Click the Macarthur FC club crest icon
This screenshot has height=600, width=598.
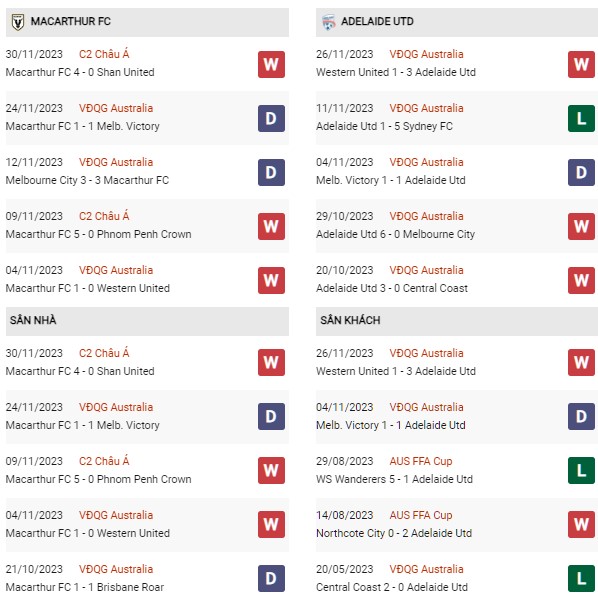coord(18,22)
